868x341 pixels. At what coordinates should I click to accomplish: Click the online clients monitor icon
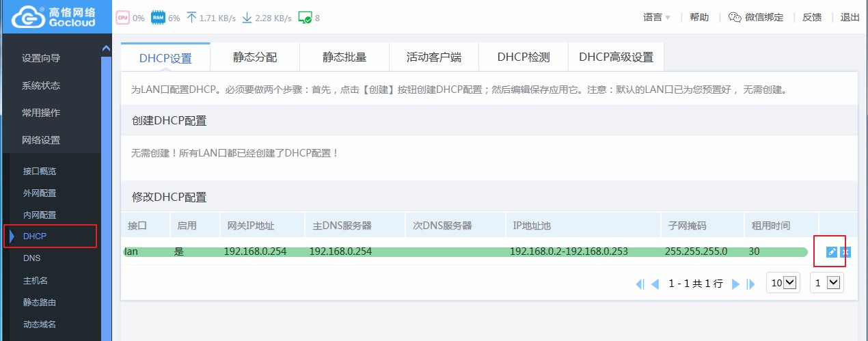click(306, 18)
